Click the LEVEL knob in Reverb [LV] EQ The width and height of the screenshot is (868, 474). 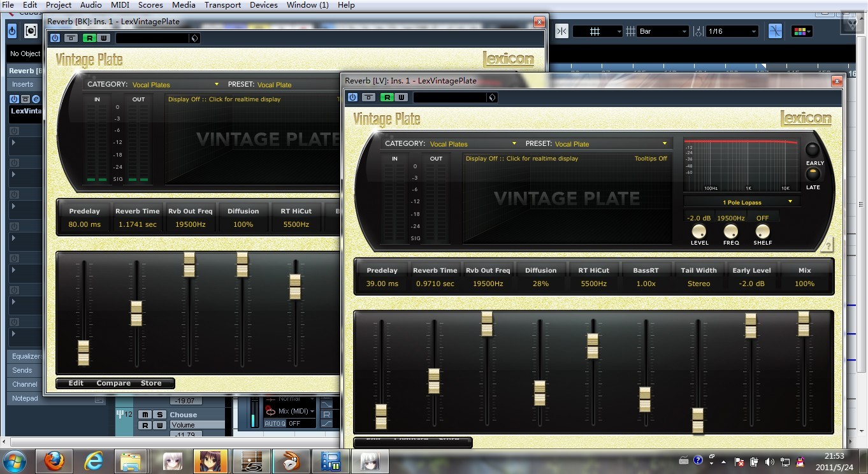tap(699, 231)
